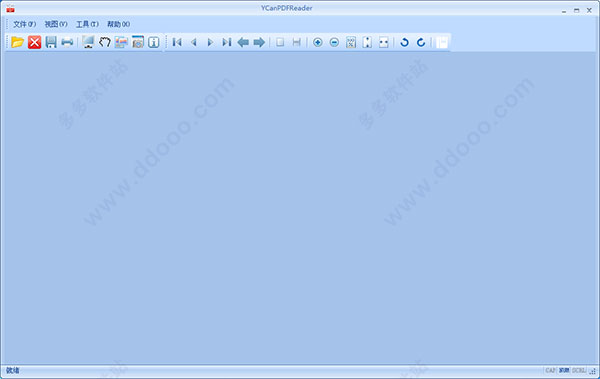Open the 文件 (File) menu
This screenshot has height=379, width=600.
(24, 24)
